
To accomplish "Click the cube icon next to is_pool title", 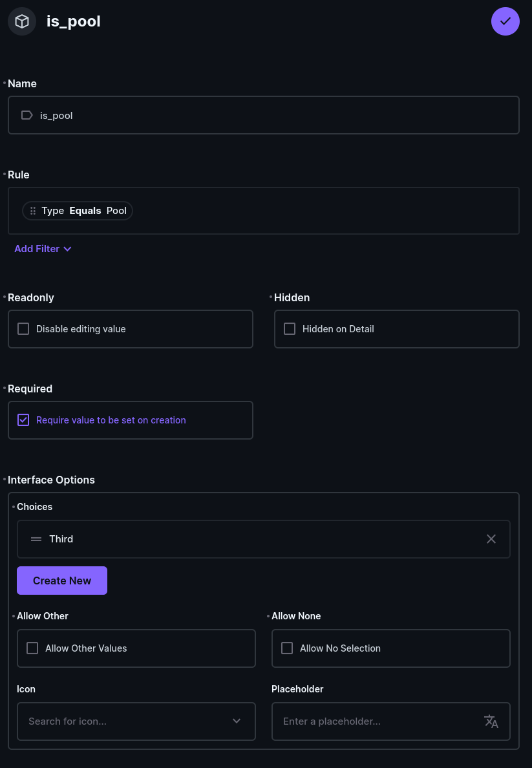I will click(x=21, y=21).
